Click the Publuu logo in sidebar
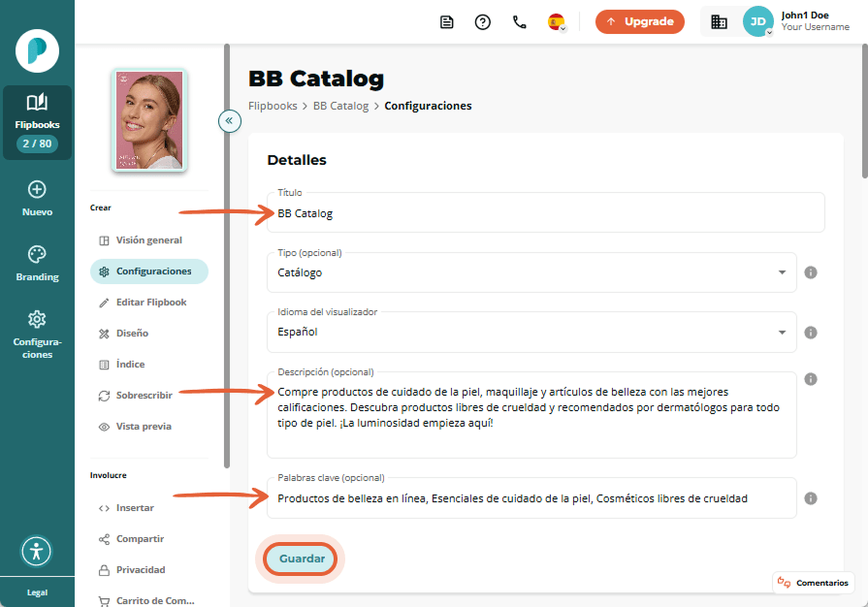Screen dimensions: 868x607 [37, 50]
